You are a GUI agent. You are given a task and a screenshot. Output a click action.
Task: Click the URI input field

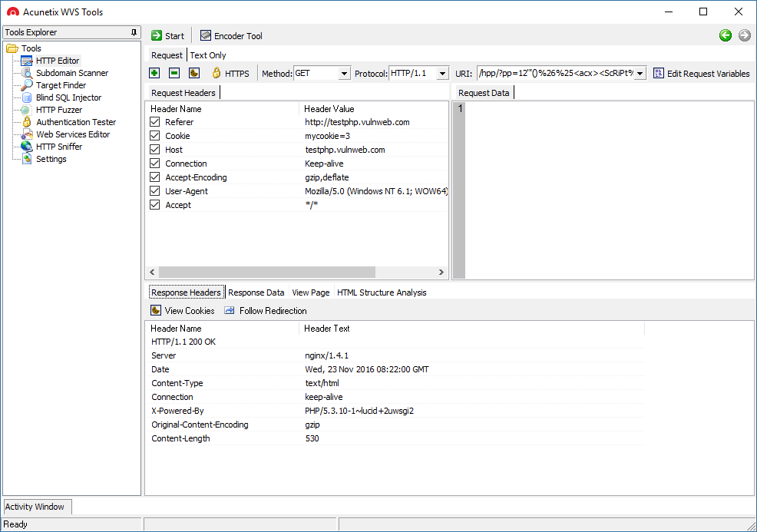(555, 74)
